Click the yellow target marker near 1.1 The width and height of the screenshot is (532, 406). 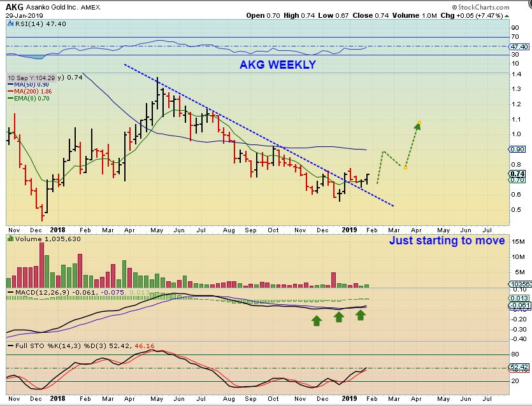(x=420, y=122)
